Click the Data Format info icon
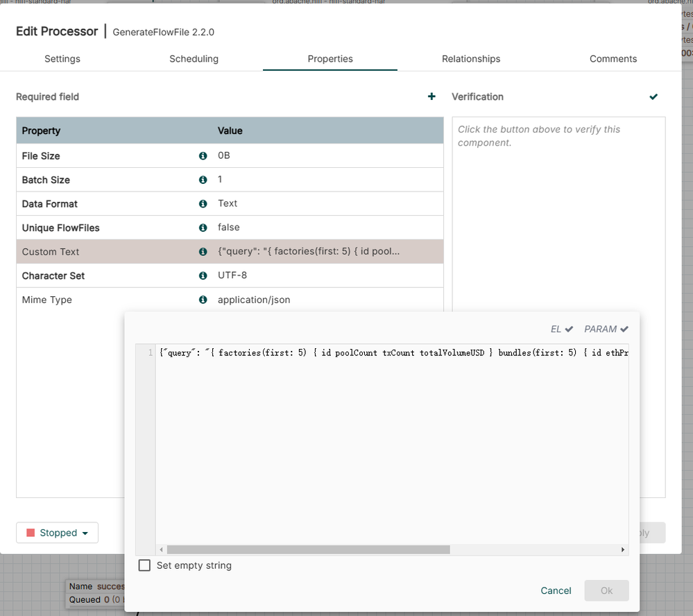The height and width of the screenshot is (616, 693). (203, 204)
